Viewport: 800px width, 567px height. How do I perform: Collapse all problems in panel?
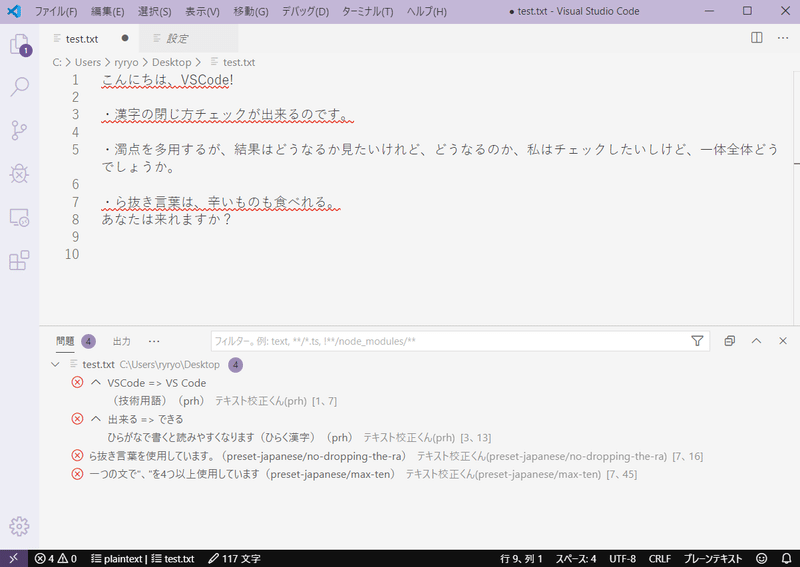click(x=730, y=341)
